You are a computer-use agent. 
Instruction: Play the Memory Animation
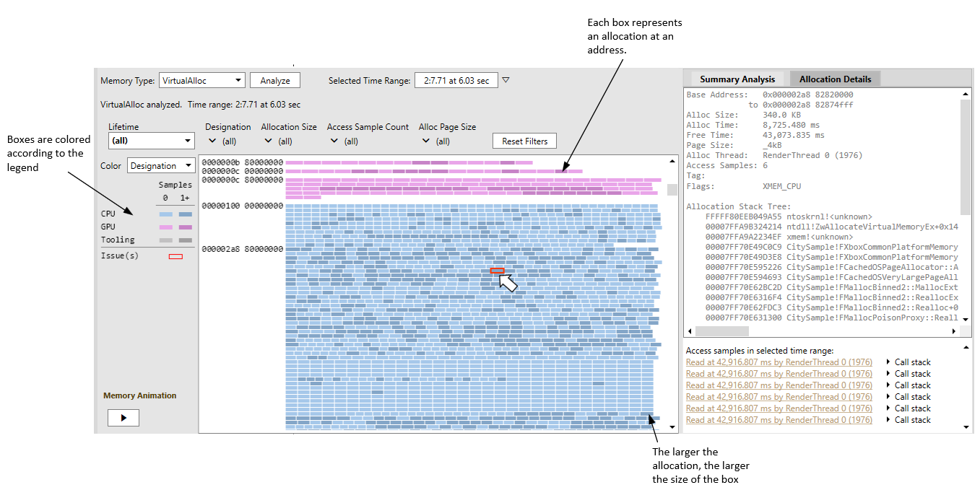click(123, 418)
